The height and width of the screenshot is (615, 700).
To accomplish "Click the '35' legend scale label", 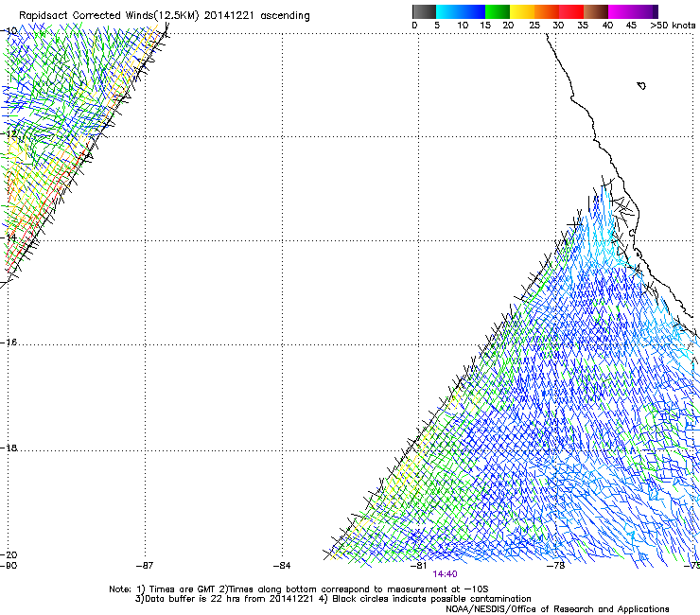I will (x=583, y=26).
